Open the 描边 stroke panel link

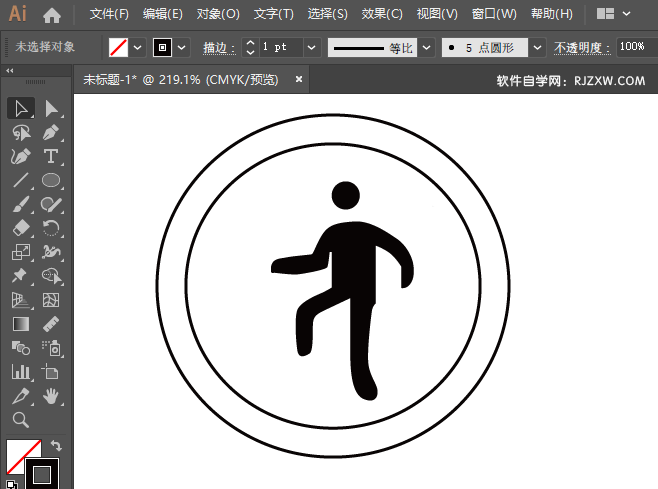218,48
